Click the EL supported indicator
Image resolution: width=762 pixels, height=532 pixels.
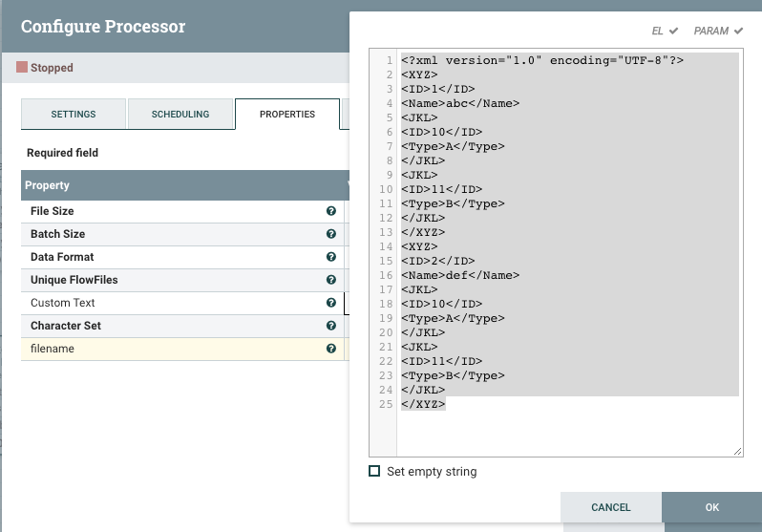665,31
